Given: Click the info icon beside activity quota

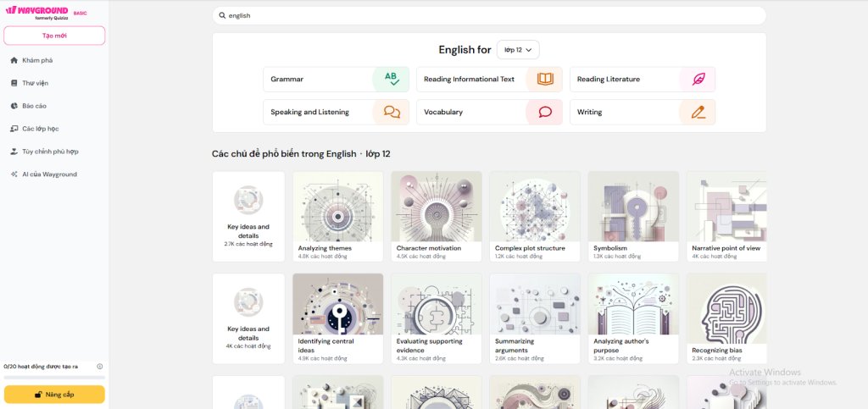Looking at the screenshot, I should click(100, 367).
